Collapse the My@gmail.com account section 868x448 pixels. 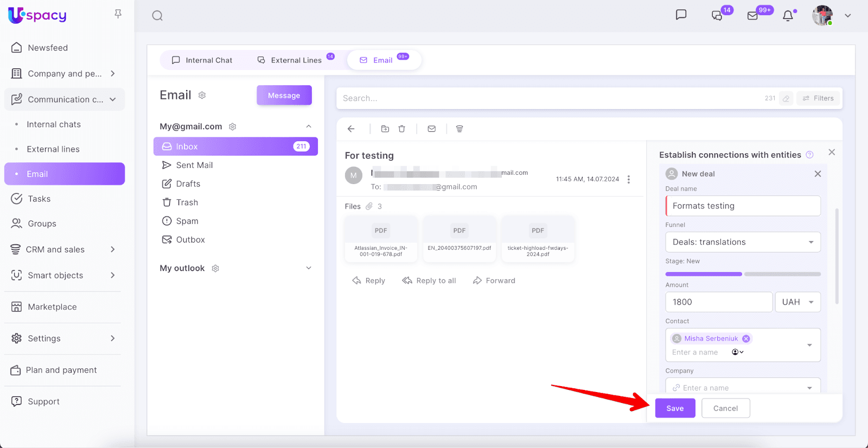point(309,127)
